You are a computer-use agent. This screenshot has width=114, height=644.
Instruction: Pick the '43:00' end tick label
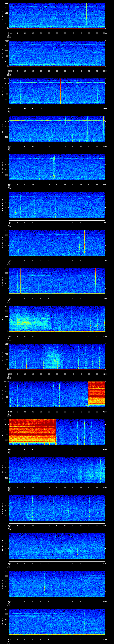[x=105, y=450]
